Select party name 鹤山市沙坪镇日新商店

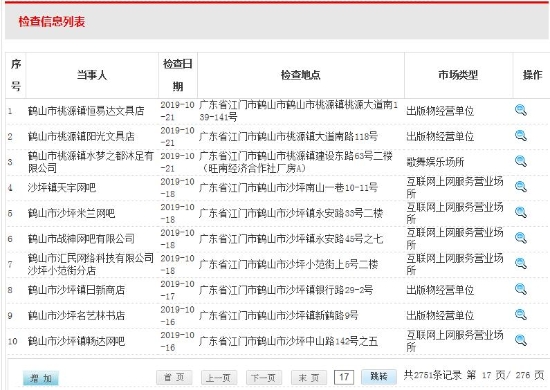[76, 290]
